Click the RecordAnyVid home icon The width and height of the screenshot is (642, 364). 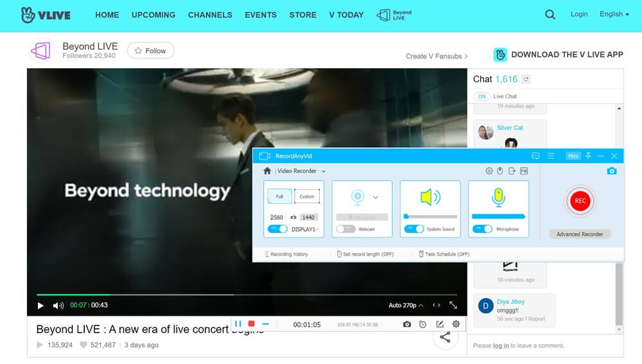(267, 171)
